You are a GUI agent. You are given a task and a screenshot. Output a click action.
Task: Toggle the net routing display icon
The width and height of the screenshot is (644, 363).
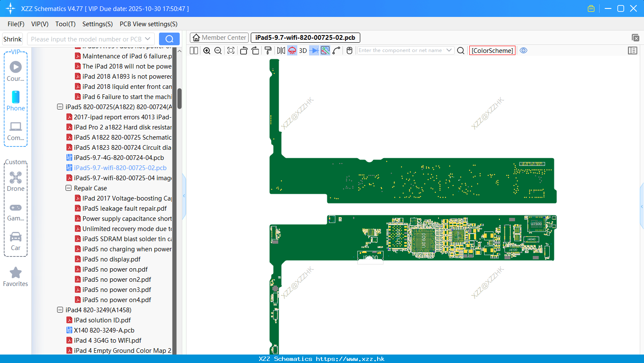(325, 50)
